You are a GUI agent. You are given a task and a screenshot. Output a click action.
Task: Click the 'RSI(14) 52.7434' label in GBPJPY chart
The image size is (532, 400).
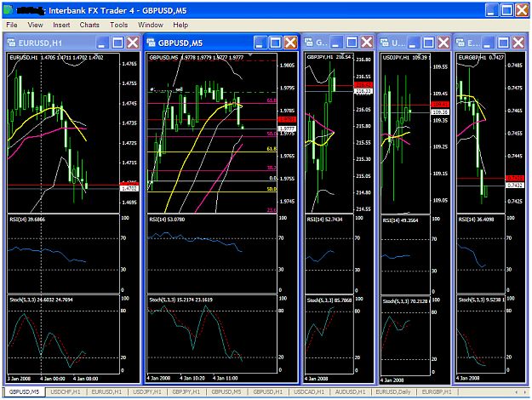324,220
